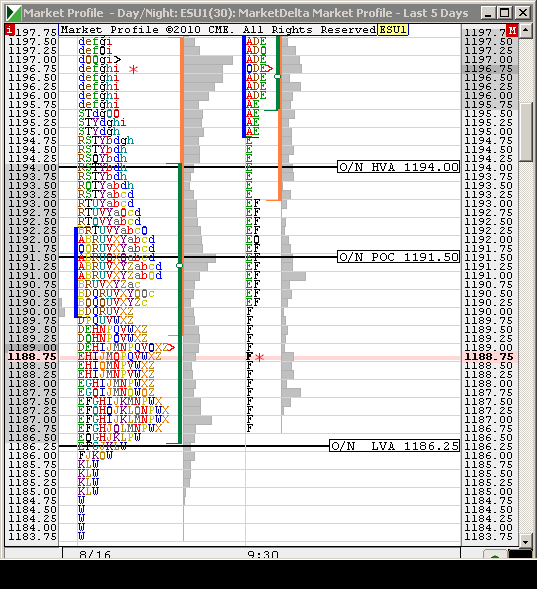Select the point-of-control circle on the right green bar

click(278, 76)
